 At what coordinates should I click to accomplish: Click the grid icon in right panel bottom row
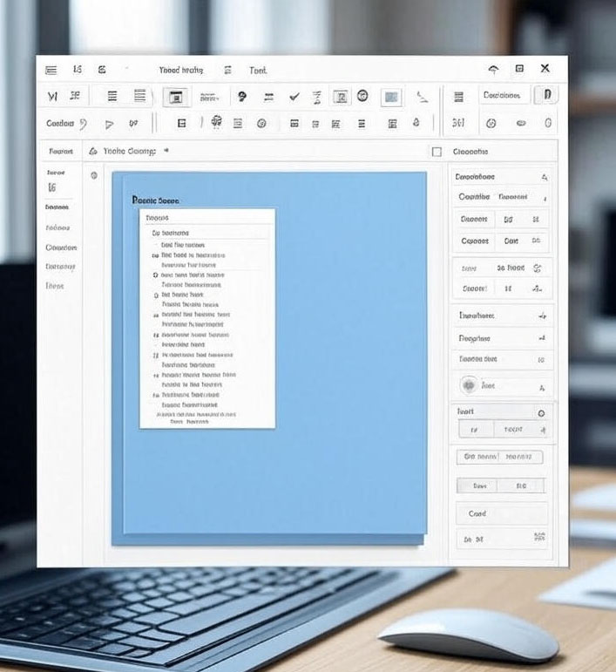click(x=539, y=537)
